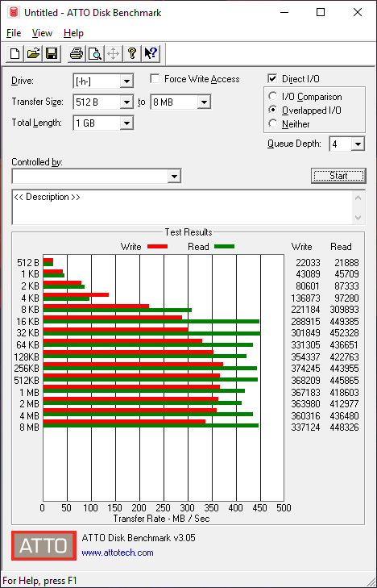Open the 8 MB transfer size dropdown
Viewport: 377px width, 588px height.
pyautogui.click(x=204, y=102)
